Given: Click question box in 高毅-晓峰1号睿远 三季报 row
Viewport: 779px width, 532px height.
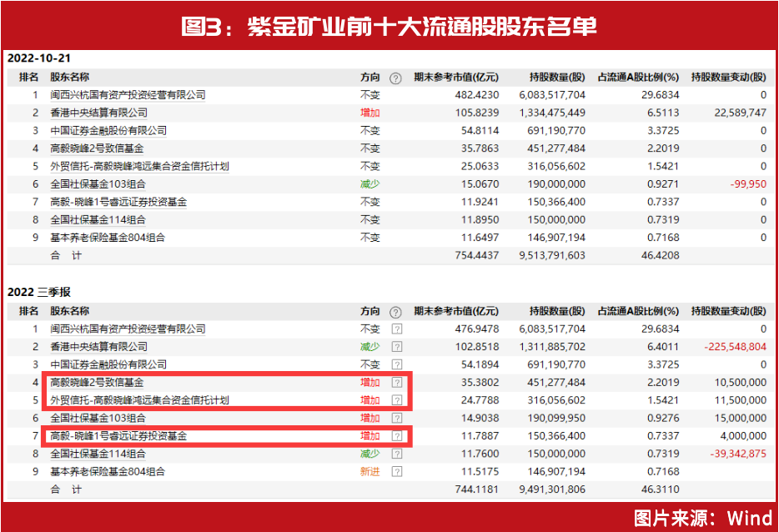Looking at the screenshot, I should click(397, 436).
